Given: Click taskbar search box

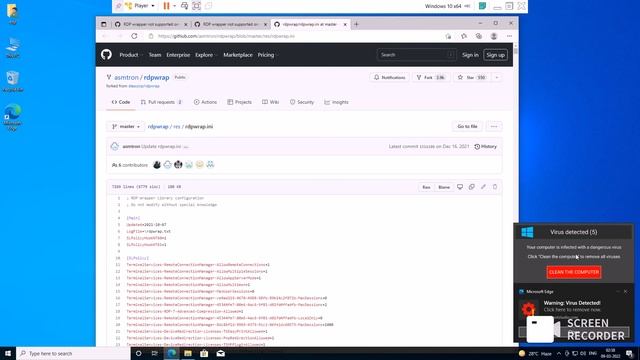Looking at the screenshot, I should 73,353.
